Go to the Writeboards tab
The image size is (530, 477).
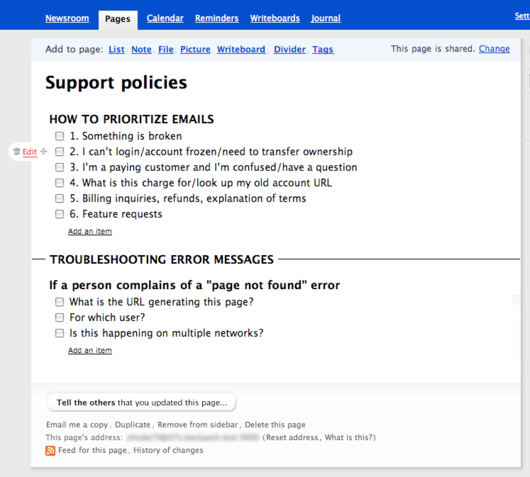click(x=275, y=18)
